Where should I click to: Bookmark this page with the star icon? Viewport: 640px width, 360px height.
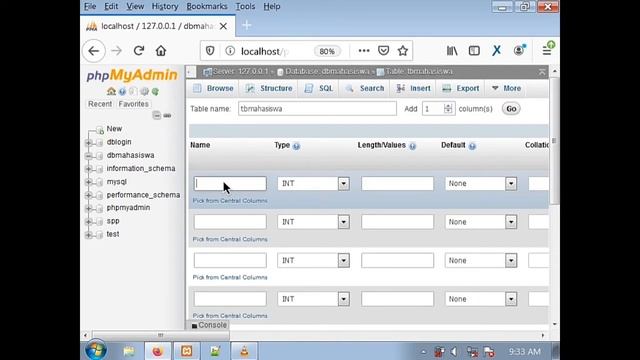click(403, 51)
